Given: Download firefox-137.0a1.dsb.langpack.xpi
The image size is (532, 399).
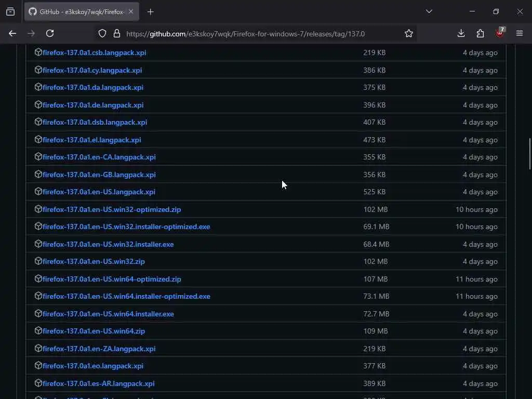Looking at the screenshot, I should (95, 123).
